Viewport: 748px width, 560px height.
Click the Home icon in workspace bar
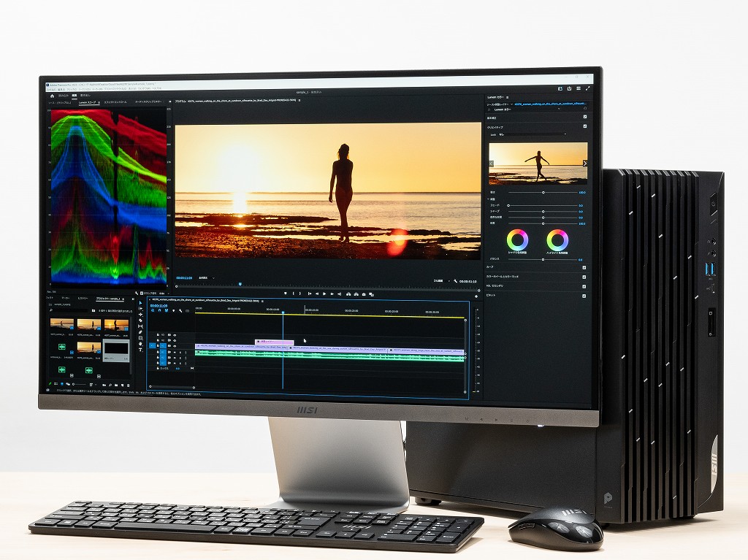click(x=52, y=96)
